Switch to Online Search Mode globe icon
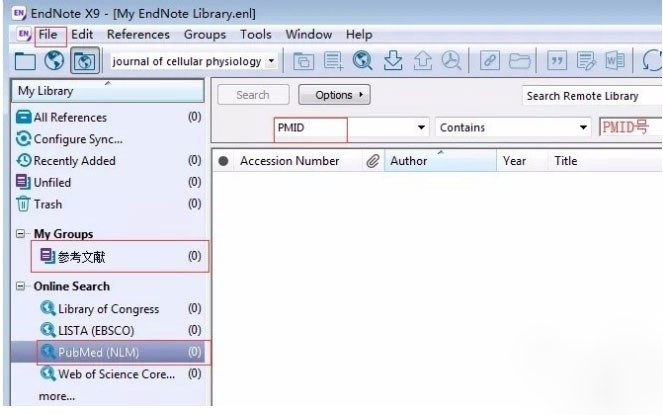This screenshot has width=663, height=415. tap(54, 61)
